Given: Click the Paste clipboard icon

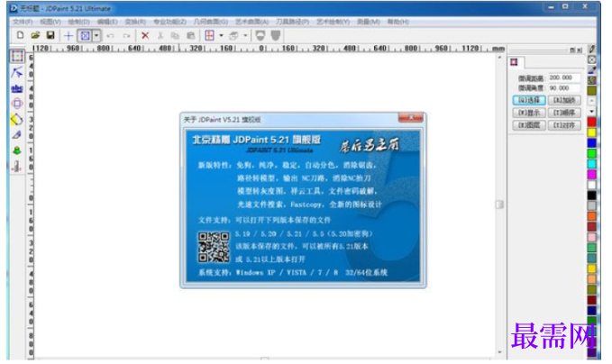Looking at the screenshot, I should click(x=190, y=36).
